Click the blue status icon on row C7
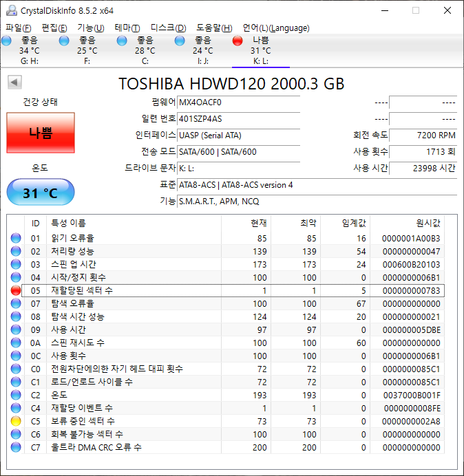 (x=16, y=447)
